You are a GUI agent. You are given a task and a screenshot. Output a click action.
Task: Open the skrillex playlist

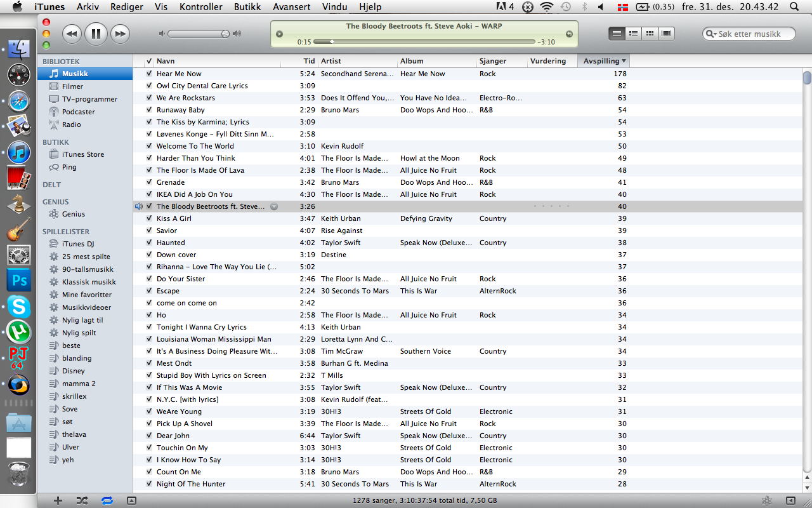(x=85, y=396)
